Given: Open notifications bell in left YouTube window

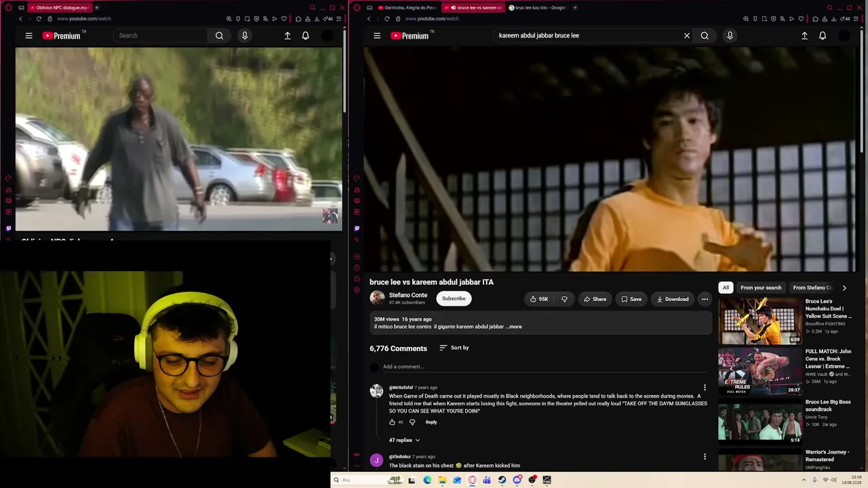Looking at the screenshot, I should pyautogui.click(x=306, y=36).
